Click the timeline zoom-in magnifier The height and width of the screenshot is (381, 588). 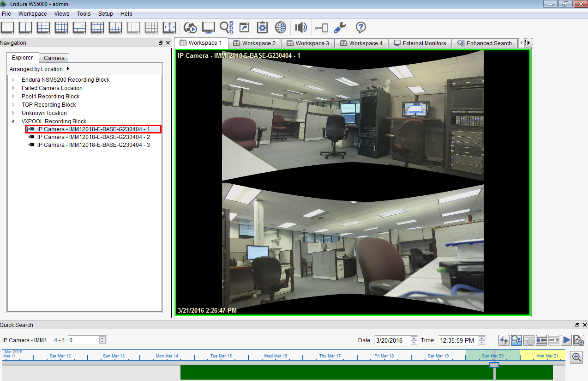pyautogui.click(x=576, y=357)
